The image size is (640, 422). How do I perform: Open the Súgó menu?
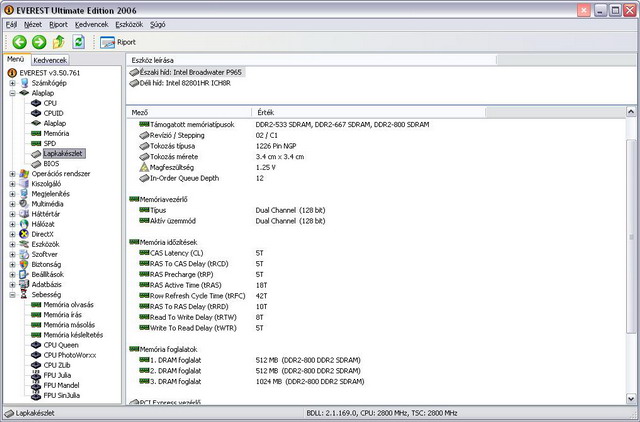[x=158, y=24]
